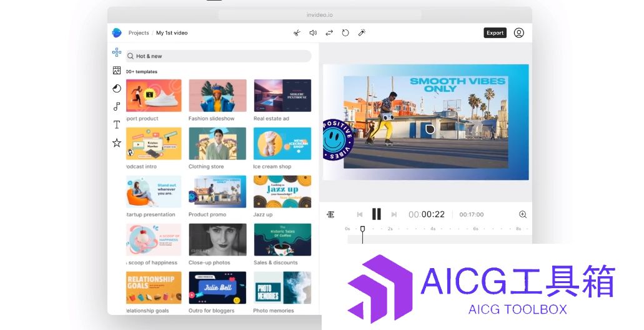Click the Jazz up label text
Image resolution: width=644 pixels, height=330 pixels.
[x=263, y=214]
